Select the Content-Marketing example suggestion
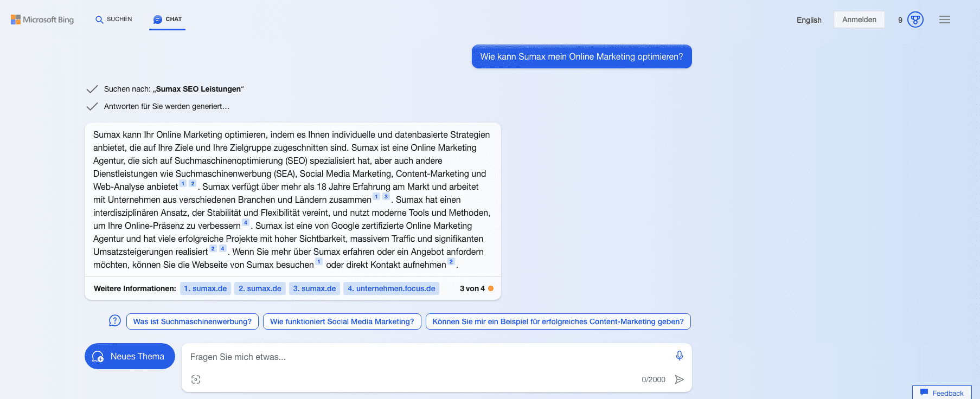This screenshot has width=980, height=399. point(558,321)
